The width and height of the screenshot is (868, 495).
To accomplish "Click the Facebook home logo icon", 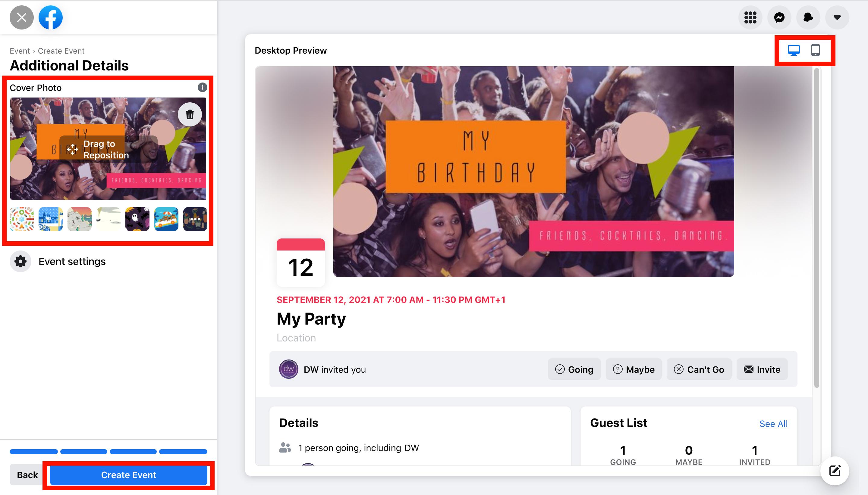I will click(x=50, y=17).
